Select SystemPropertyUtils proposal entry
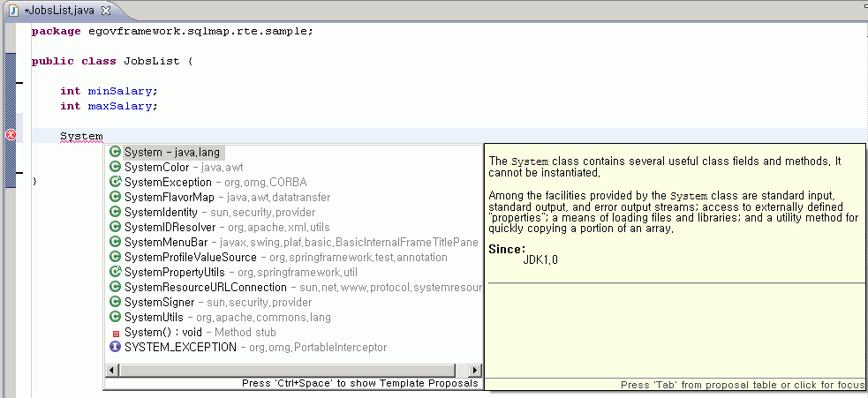 [x=174, y=272]
